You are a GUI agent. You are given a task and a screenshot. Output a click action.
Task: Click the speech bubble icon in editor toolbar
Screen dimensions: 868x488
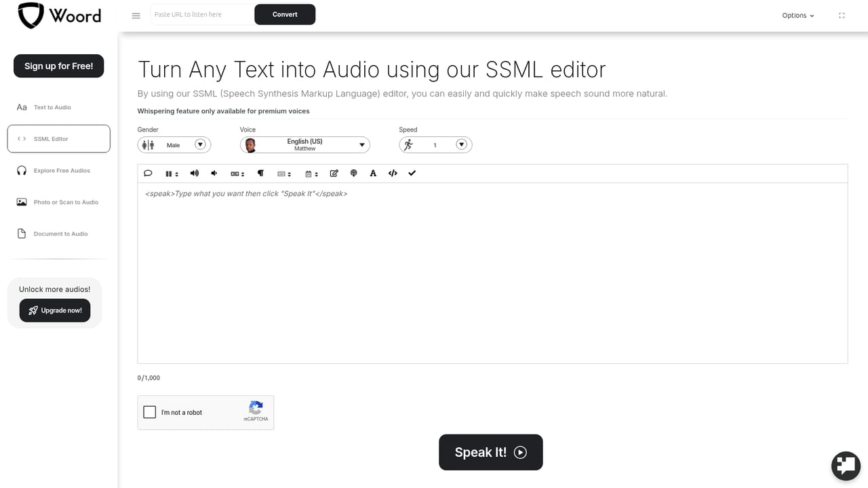point(148,174)
